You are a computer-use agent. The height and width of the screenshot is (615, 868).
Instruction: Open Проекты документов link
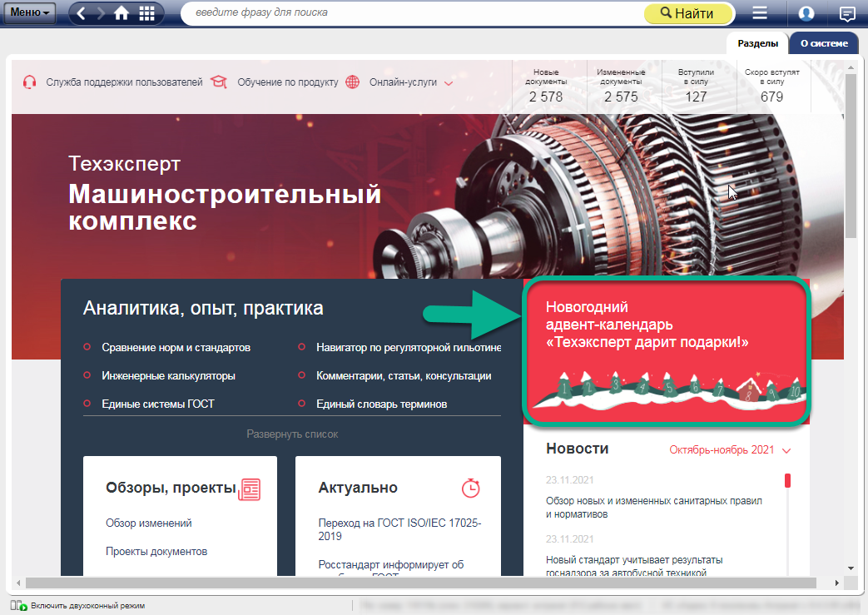coord(156,552)
